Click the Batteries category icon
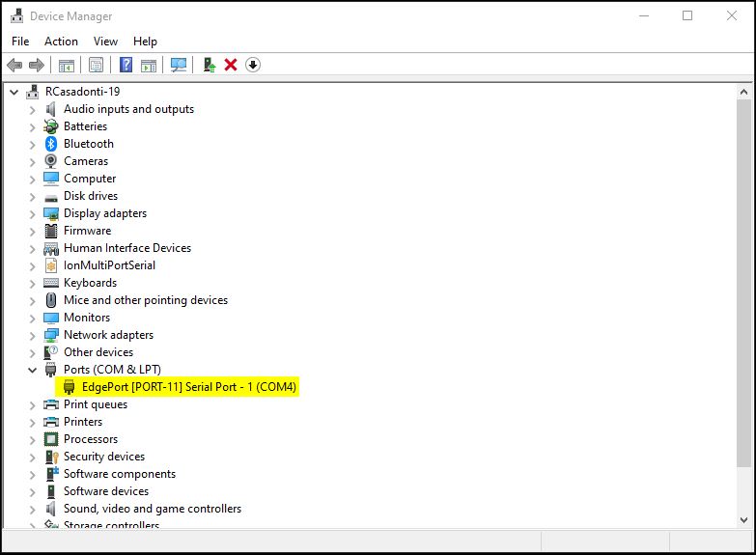This screenshot has height=555, width=756. click(x=51, y=126)
